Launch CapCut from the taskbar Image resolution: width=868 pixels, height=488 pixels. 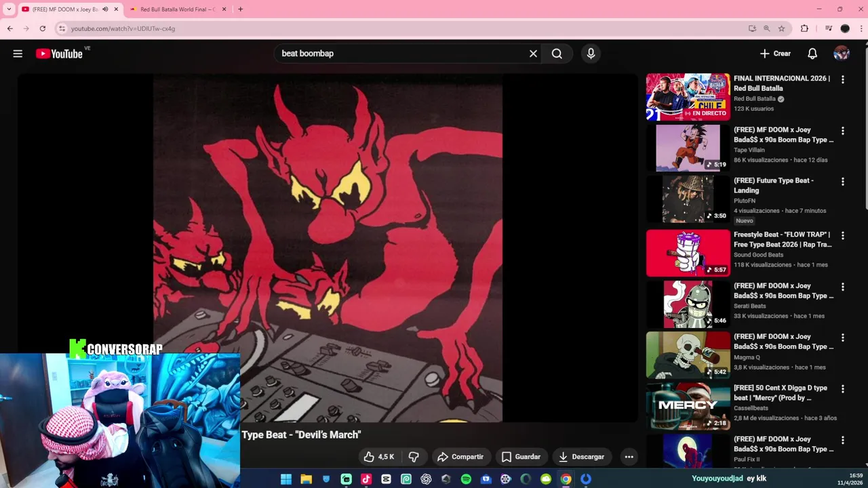coord(386,479)
